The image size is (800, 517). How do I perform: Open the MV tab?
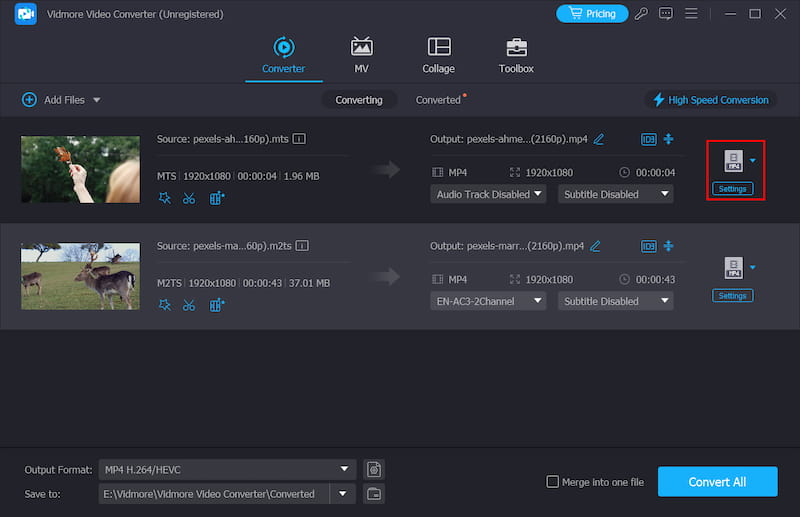361,55
